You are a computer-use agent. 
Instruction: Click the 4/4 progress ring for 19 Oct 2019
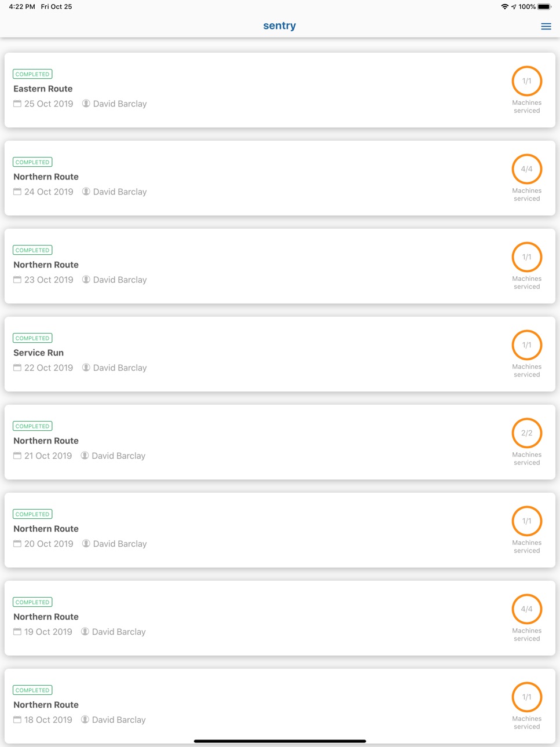coord(526,609)
